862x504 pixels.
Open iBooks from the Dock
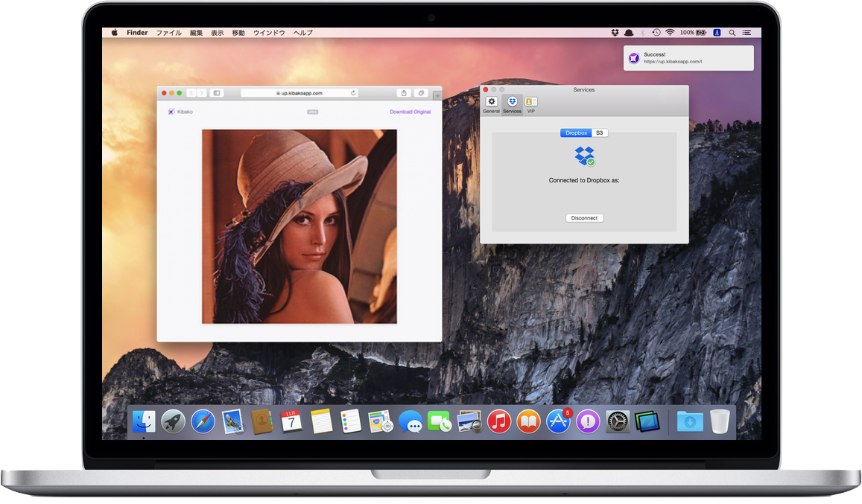528,422
